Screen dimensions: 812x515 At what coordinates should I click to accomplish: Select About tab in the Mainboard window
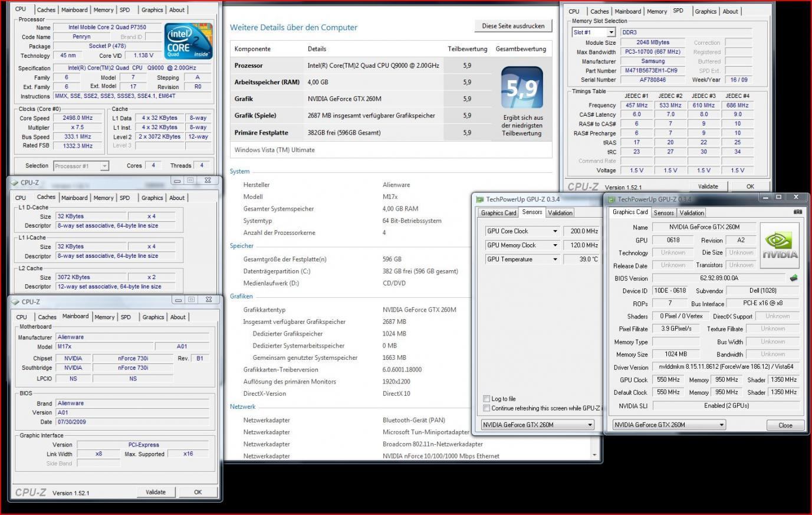tap(178, 317)
